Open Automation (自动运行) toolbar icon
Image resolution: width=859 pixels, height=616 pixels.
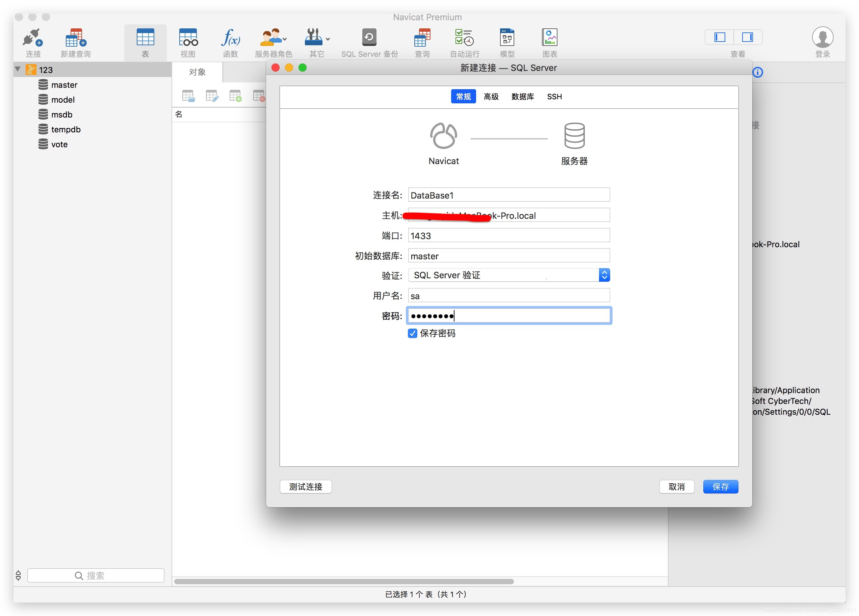[465, 37]
